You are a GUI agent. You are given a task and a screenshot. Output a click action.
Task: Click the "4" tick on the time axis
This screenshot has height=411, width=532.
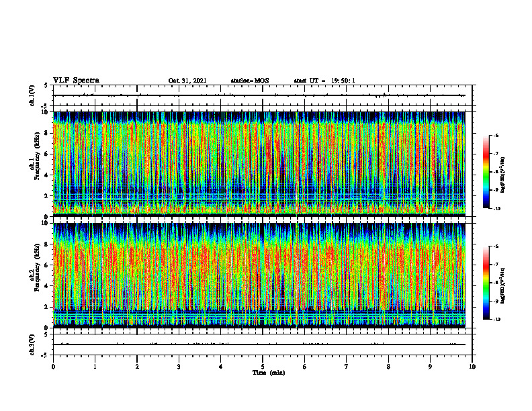tap(221, 367)
